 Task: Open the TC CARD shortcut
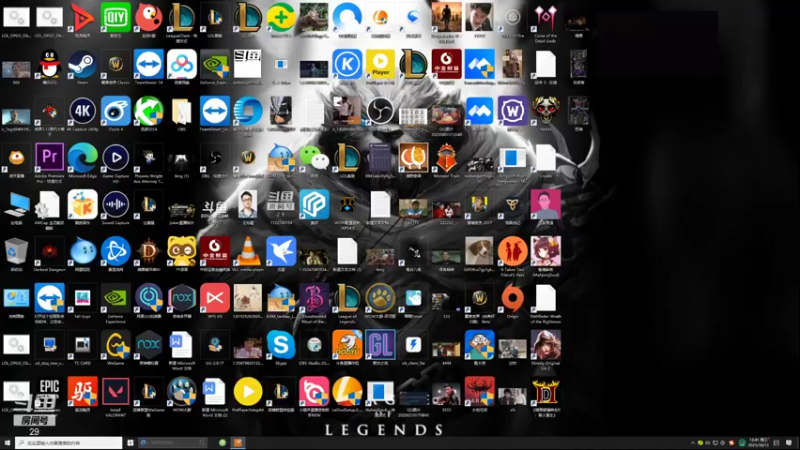(x=83, y=344)
